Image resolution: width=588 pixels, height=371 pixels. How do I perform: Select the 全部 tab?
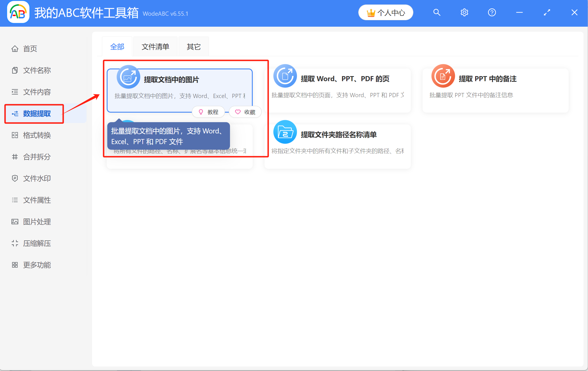click(117, 47)
